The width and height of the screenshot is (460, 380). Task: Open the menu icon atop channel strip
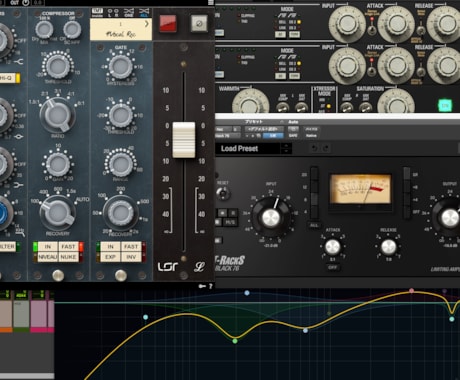click(211, 3)
